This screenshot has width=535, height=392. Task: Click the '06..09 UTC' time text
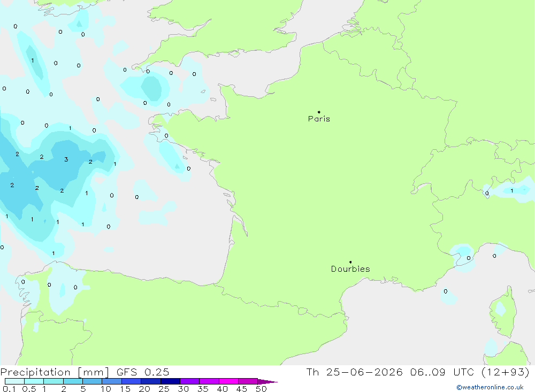pos(442,372)
